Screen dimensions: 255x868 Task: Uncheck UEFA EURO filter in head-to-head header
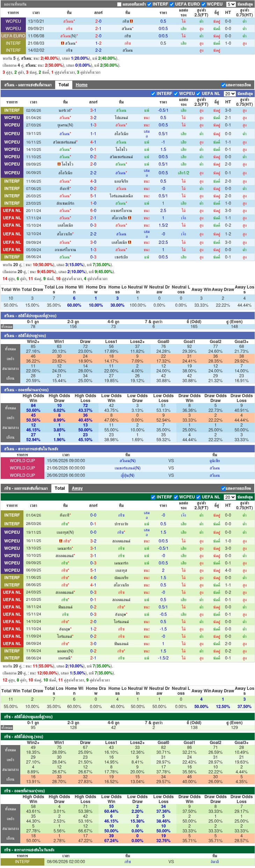(x=172, y=4)
